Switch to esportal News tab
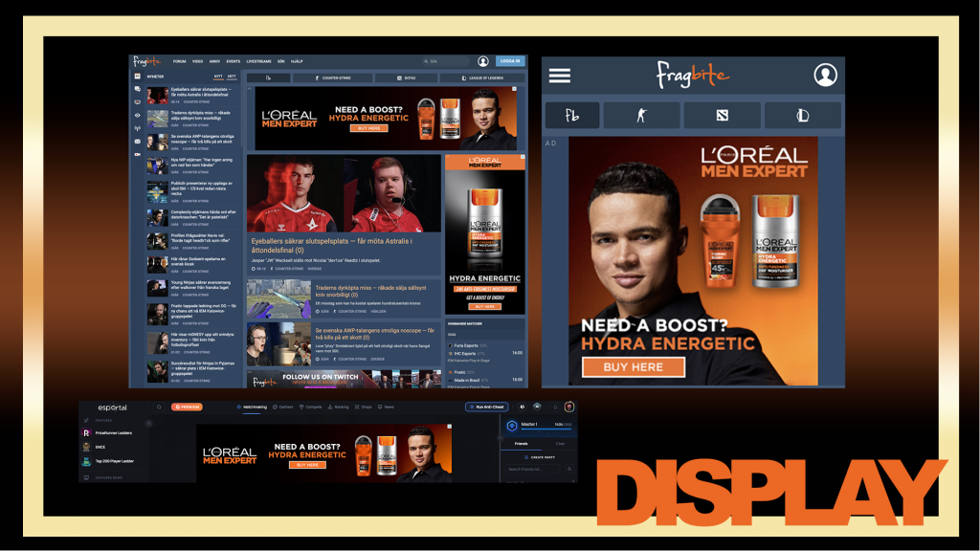Screen dimensions: 980x551 387,408
